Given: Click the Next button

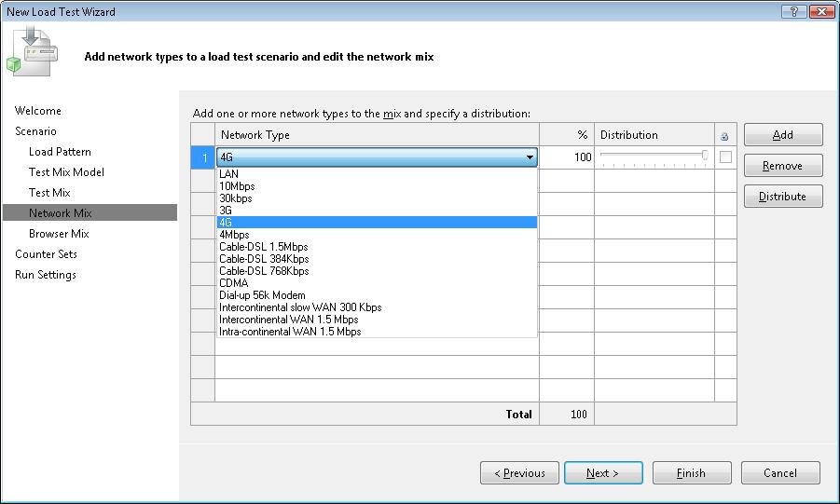Looking at the screenshot, I should point(602,473).
